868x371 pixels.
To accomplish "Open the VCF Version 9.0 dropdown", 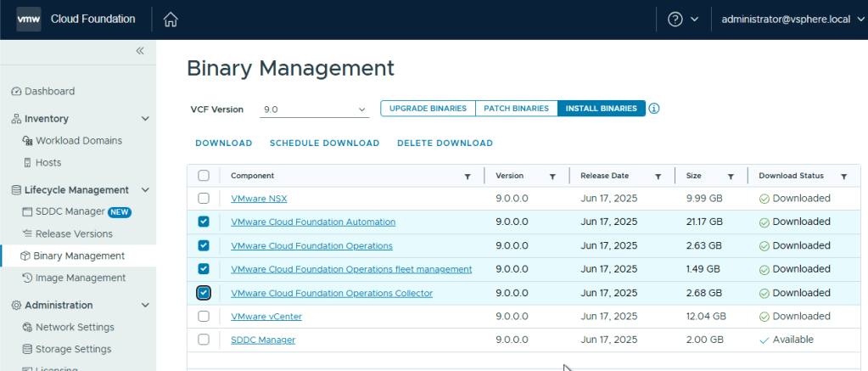I will pyautogui.click(x=314, y=110).
